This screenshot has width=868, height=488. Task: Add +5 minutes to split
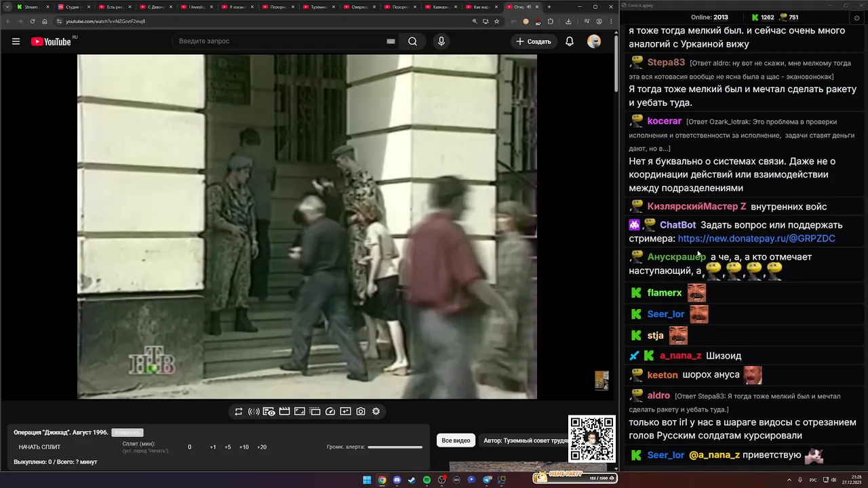228,447
